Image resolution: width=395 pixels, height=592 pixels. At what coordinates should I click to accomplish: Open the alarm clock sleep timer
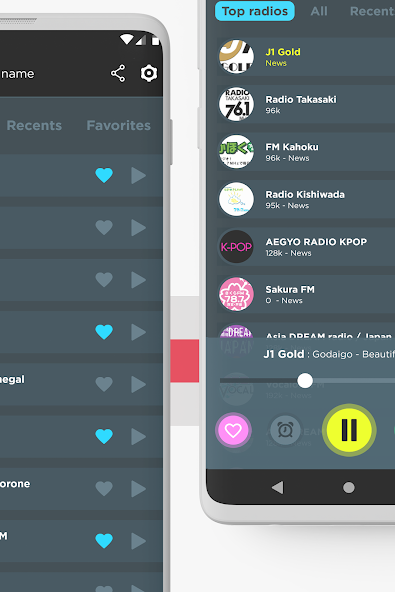tap(285, 430)
